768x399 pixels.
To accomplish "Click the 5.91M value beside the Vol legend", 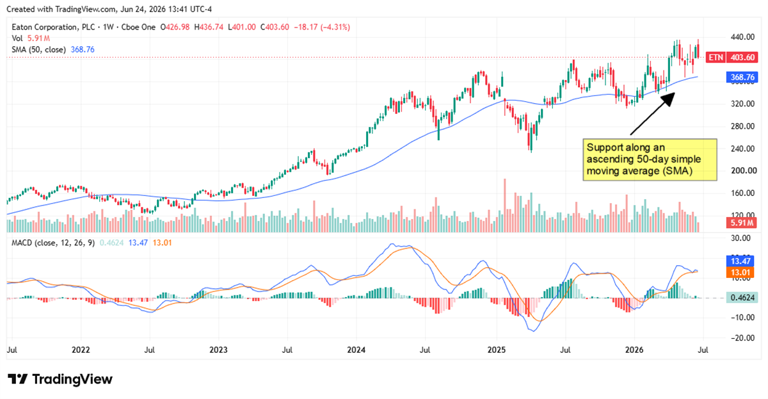I will [x=39, y=38].
